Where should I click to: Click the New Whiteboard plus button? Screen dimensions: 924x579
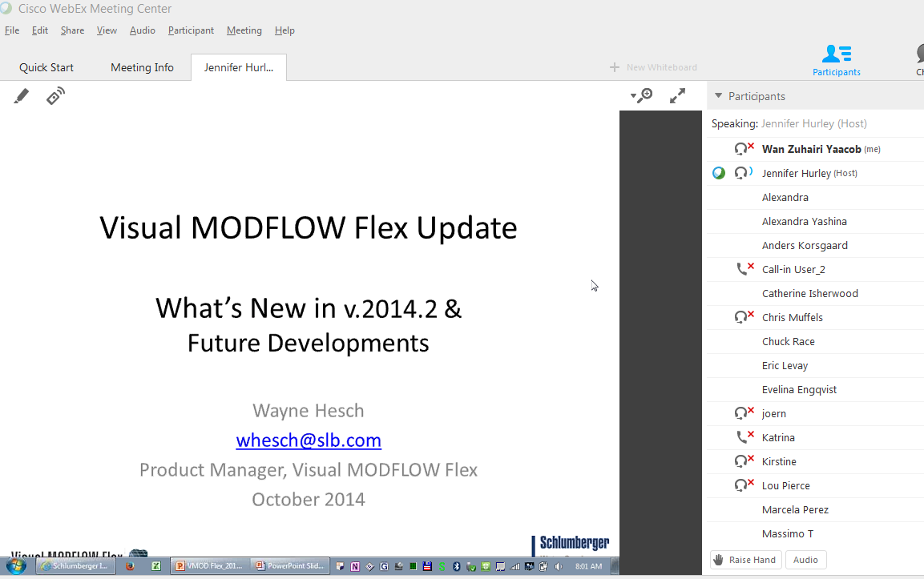[615, 67]
